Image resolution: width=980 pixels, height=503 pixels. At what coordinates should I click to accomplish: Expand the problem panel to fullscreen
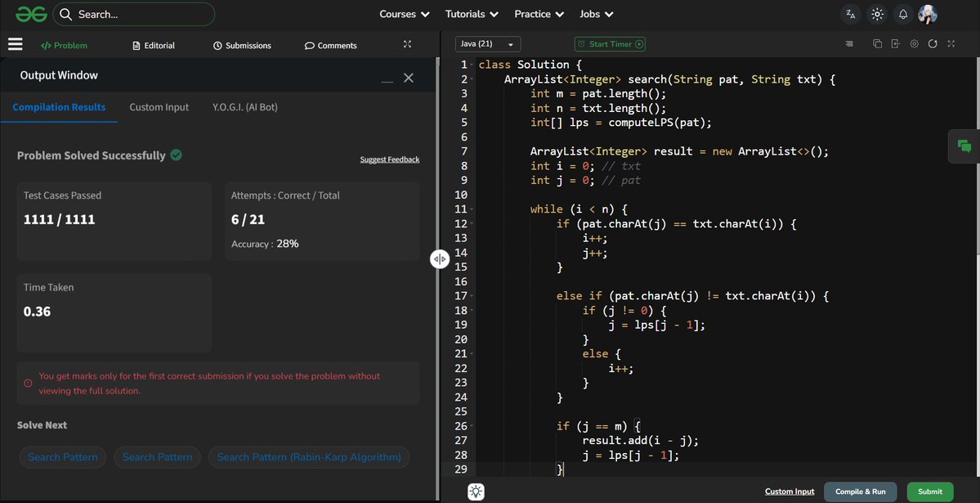coord(408,44)
